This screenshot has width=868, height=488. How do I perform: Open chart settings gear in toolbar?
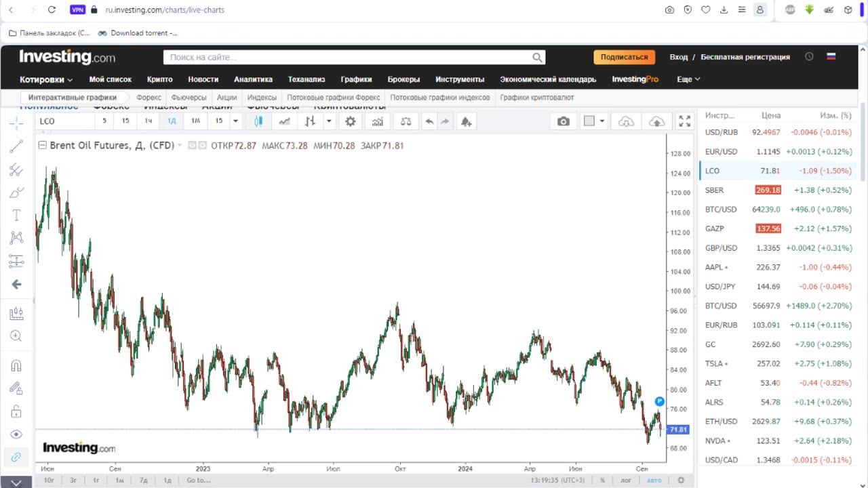point(350,121)
